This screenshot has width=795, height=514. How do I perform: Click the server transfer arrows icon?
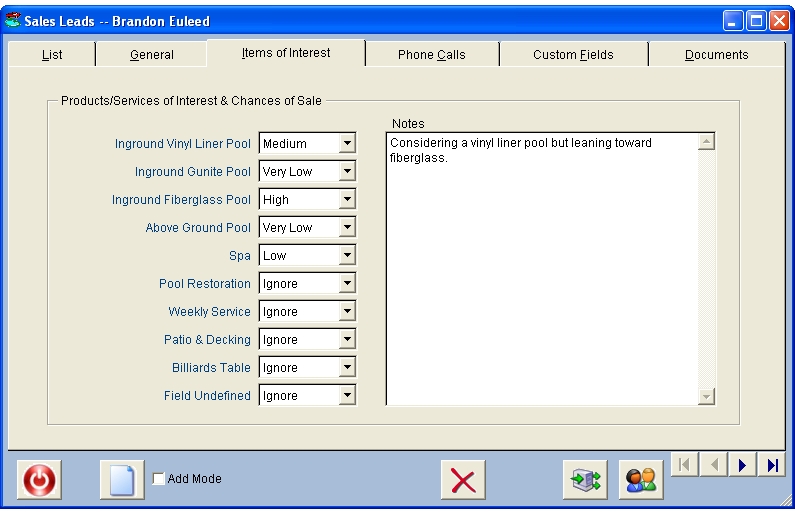click(585, 480)
